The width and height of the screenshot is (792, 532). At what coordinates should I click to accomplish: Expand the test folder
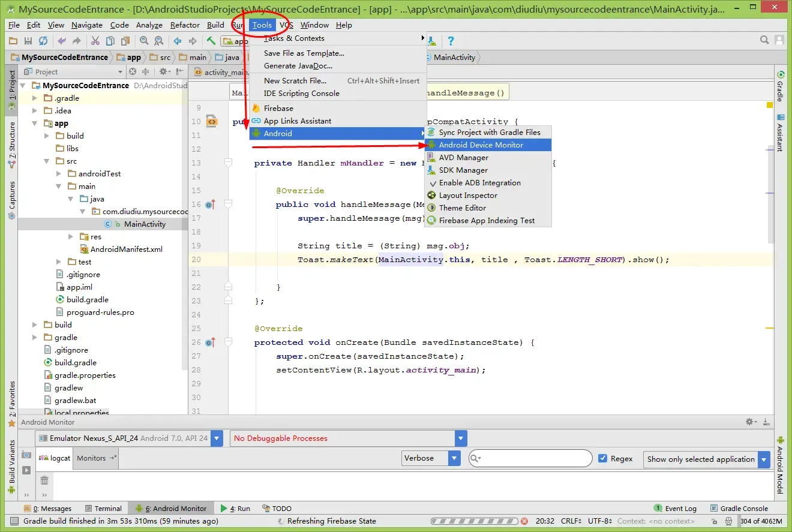(59, 262)
